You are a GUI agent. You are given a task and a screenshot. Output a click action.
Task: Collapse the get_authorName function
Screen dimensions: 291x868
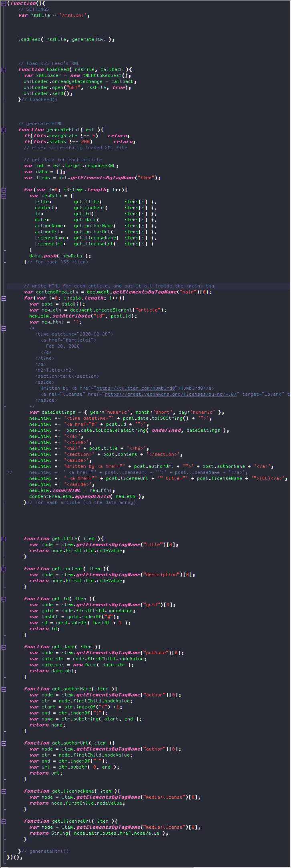4,689
